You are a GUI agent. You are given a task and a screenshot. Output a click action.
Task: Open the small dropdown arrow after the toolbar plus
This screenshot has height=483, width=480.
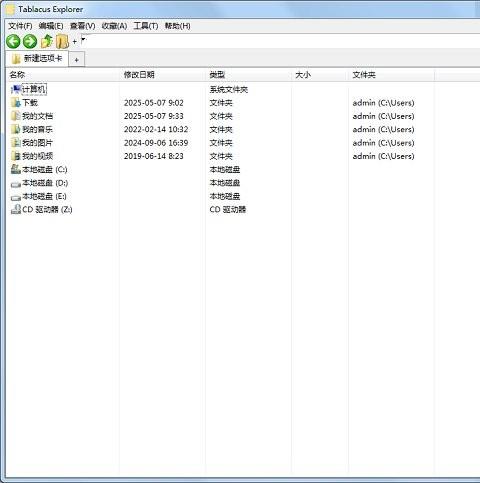83,40
